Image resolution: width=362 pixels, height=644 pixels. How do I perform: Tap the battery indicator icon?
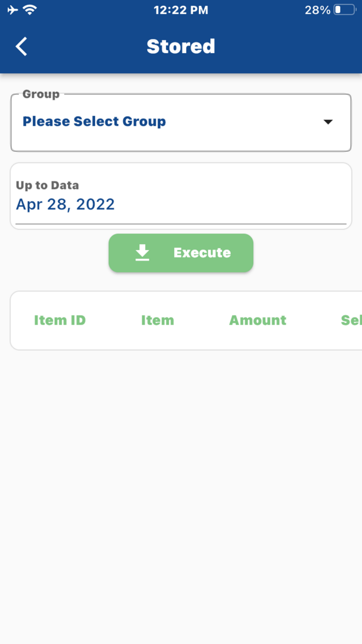[345, 10]
